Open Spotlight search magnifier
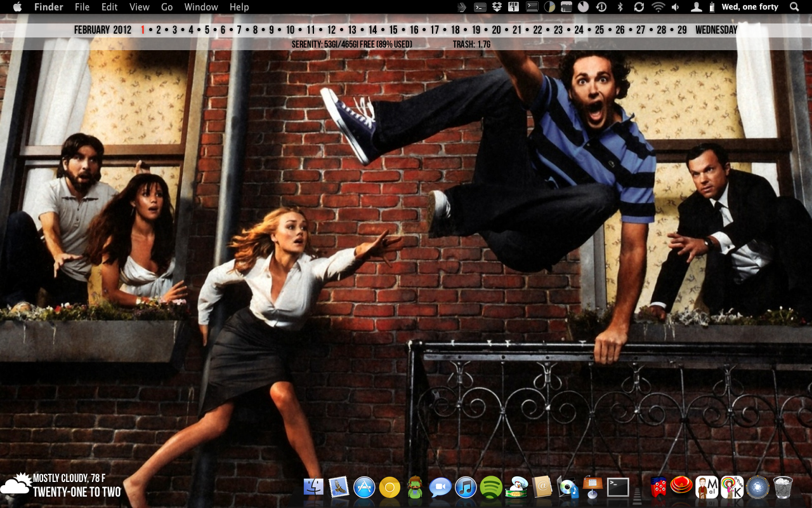 pos(794,7)
